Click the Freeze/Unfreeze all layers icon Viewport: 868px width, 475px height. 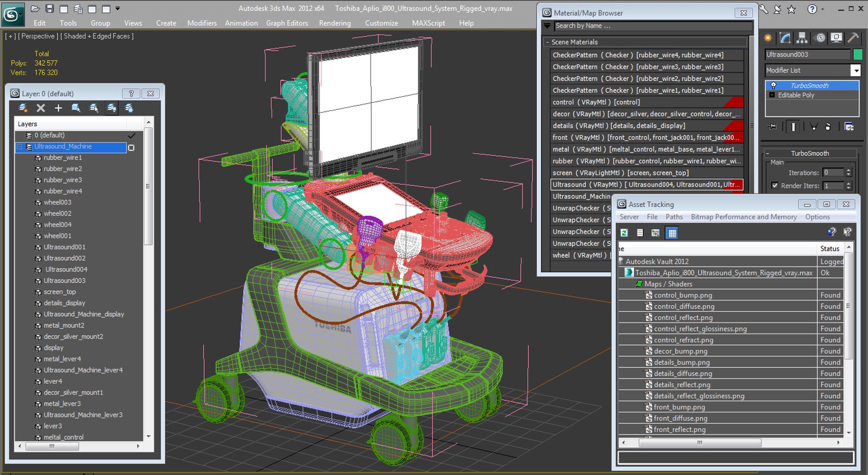129,108
